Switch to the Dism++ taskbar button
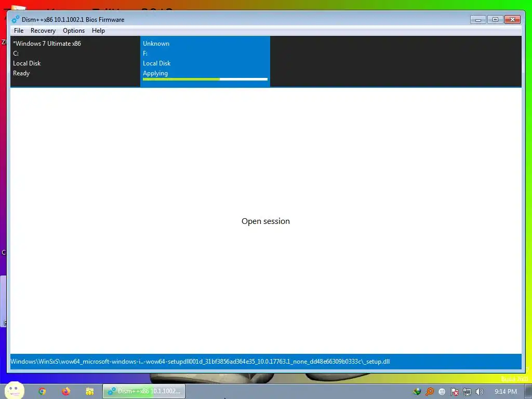 [144, 391]
